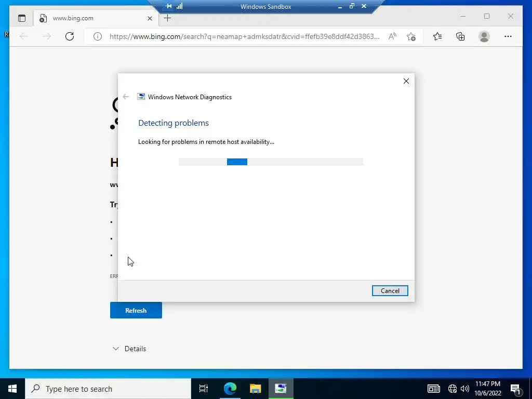Select the www.bing.com browser tab
The height and width of the screenshot is (399, 532).
click(x=96, y=18)
